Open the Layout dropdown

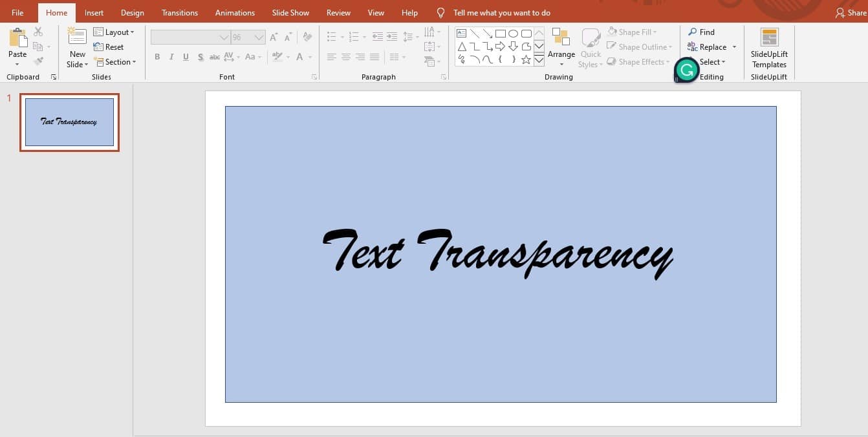click(x=114, y=32)
